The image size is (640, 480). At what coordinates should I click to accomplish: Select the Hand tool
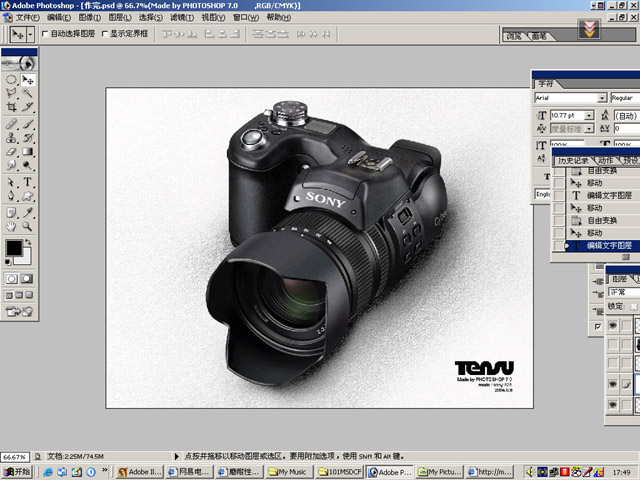click(11, 226)
